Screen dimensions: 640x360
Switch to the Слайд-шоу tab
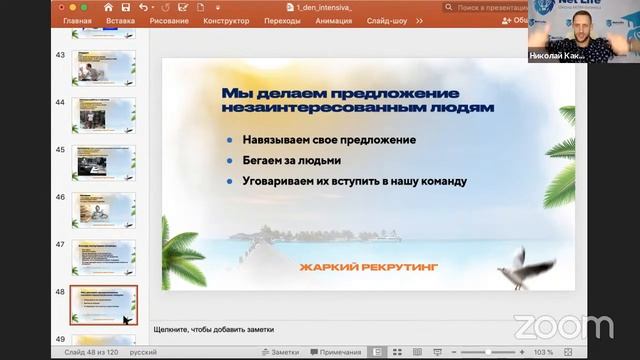tap(387, 21)
